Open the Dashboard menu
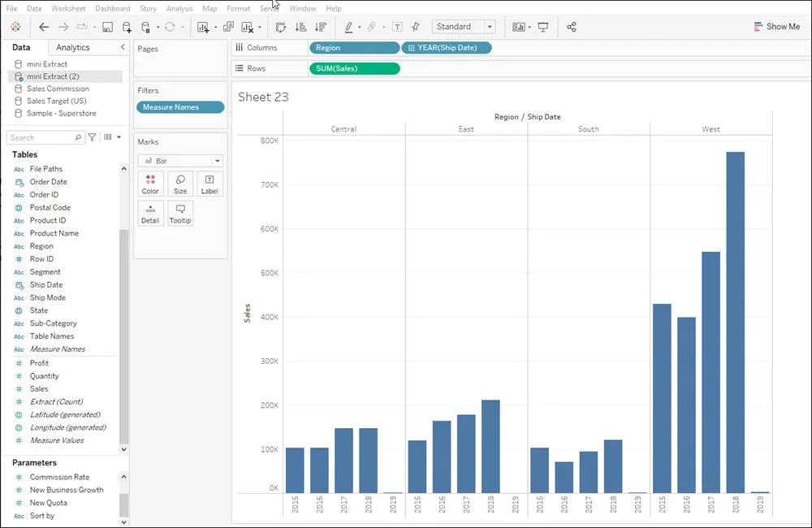Screen dimensions: 812x528 click(112, 8)
